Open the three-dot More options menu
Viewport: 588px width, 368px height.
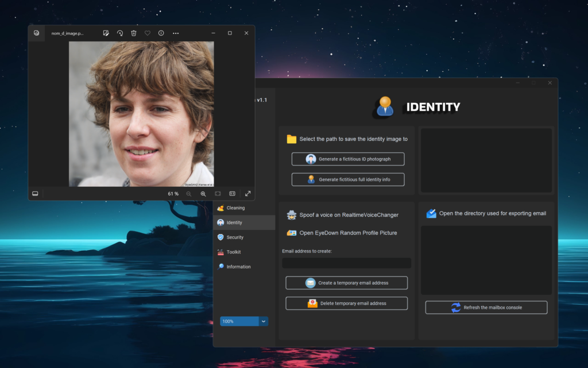(176, 33)
